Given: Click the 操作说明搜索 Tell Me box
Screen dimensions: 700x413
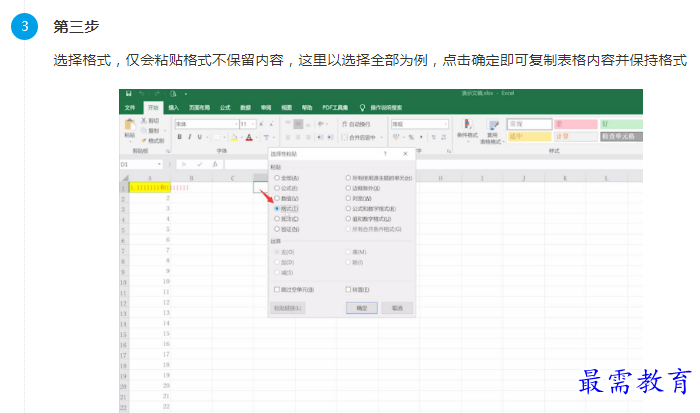Looking at the screenshot, I should tap(386, 108).
